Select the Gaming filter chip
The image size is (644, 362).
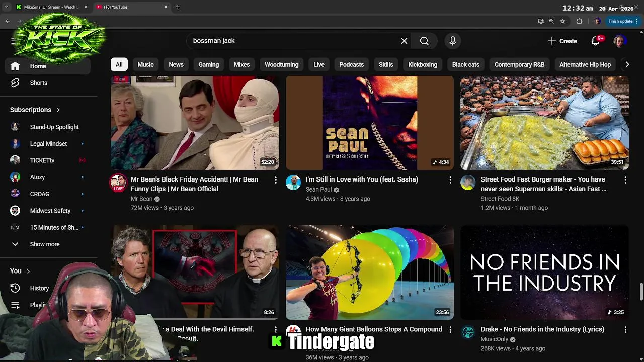[208, 64]
